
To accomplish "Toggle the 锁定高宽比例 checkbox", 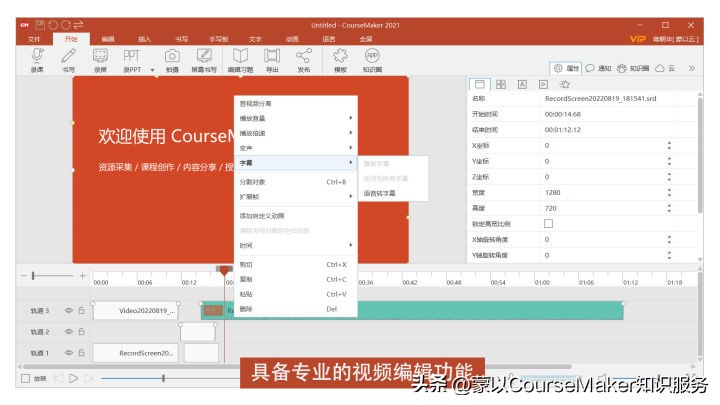I will pos(548,224).
